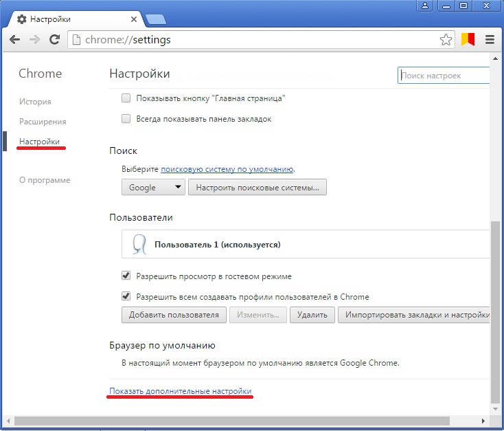Viewport: 504px width, 431px height.
Task: Expand Показать дополнительные настройки
Action: pos(181,392)
